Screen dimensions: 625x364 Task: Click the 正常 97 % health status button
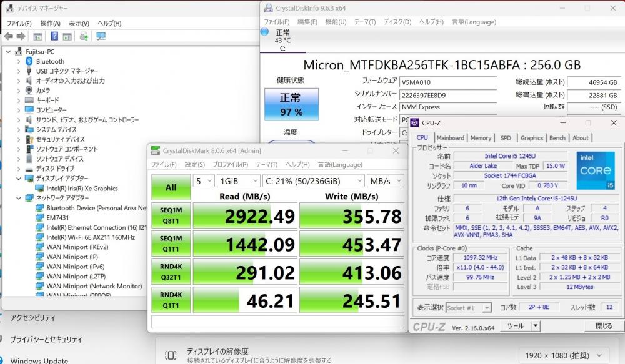coord(291,104)
